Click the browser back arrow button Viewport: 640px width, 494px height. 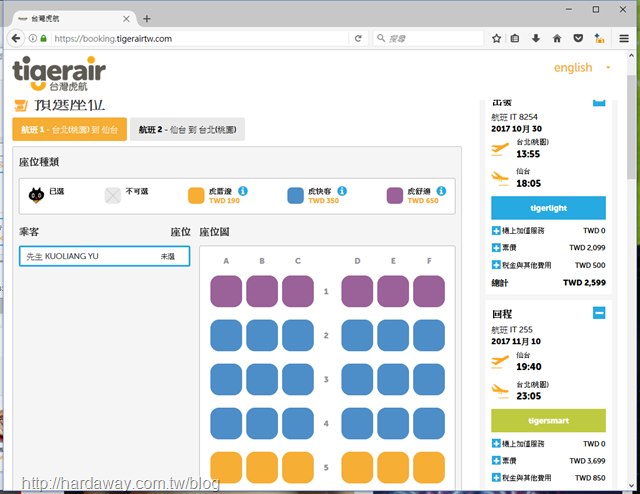(x=16, y=38)
